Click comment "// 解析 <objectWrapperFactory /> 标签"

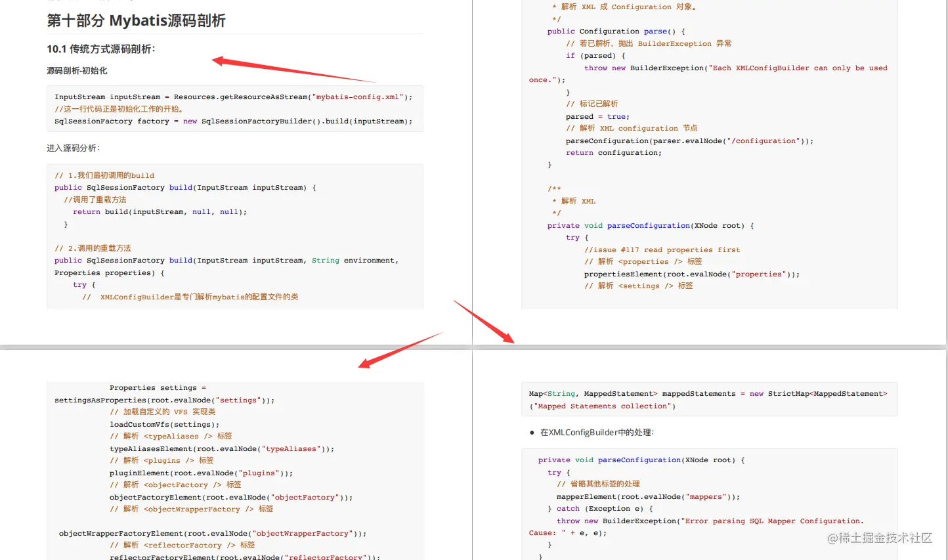[x=192, y=509]
